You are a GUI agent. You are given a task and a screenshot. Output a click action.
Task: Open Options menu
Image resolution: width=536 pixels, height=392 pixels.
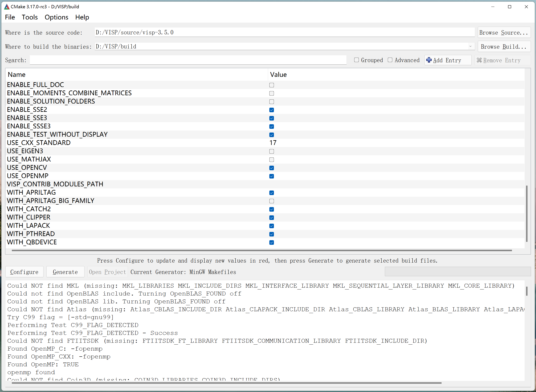[56, 17]
